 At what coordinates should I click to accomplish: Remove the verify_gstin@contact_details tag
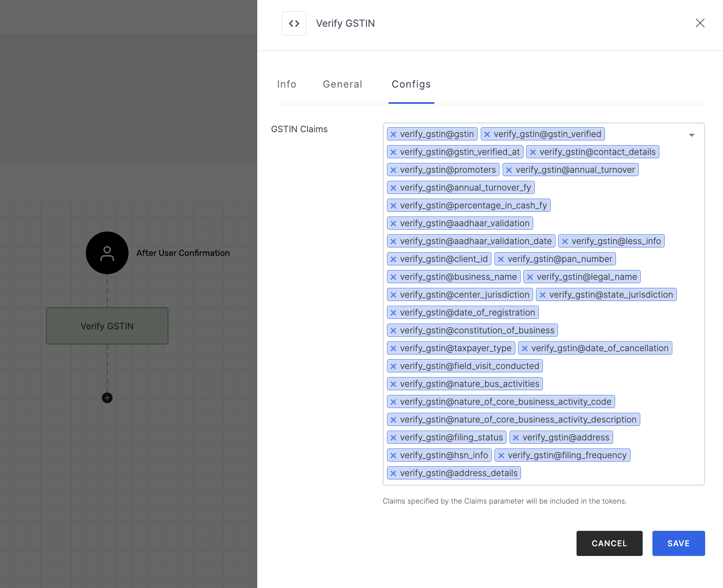pos(533,152)
